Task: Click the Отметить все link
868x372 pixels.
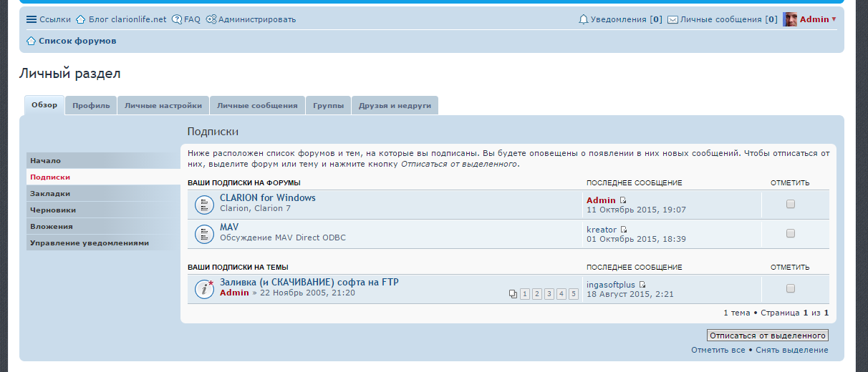Action: tap(718, 350)
